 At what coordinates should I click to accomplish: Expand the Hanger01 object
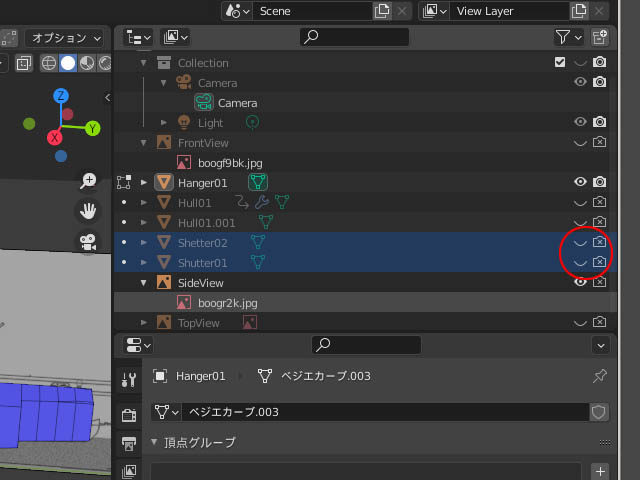144,182
